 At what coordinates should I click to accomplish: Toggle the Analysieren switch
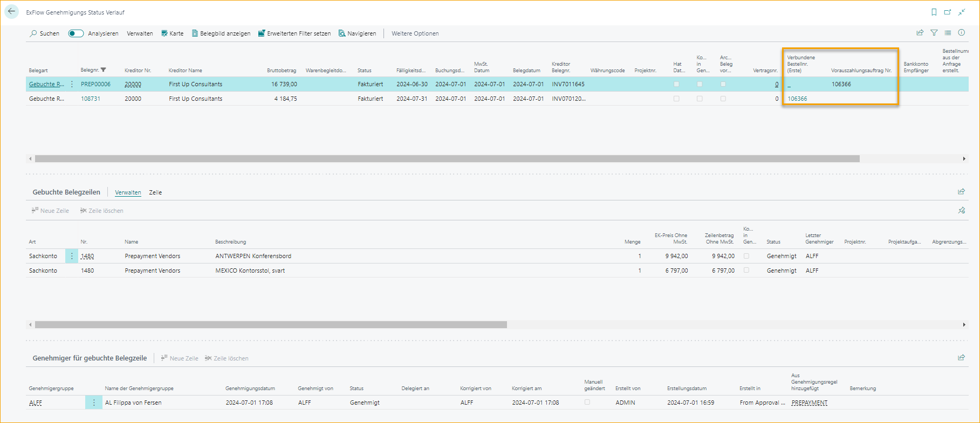[x=76, y=33]
